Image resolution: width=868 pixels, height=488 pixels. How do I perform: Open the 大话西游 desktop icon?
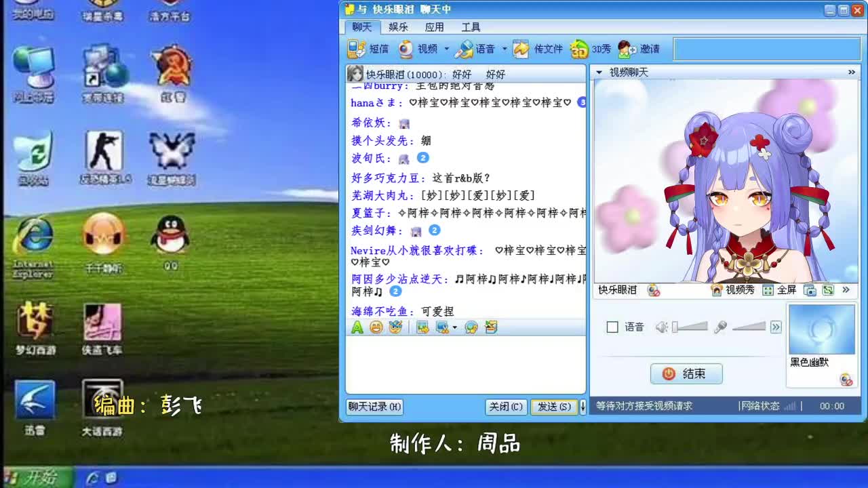[102, 408]
